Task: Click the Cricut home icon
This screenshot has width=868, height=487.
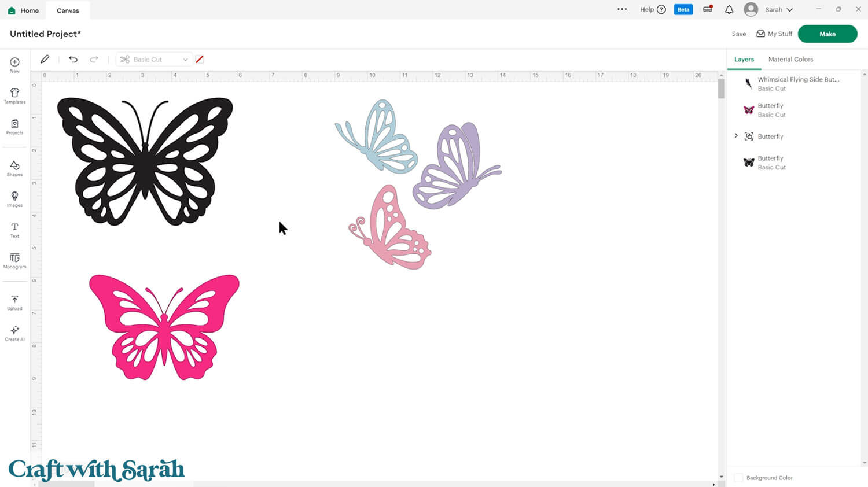Action: tap(12, 10)
